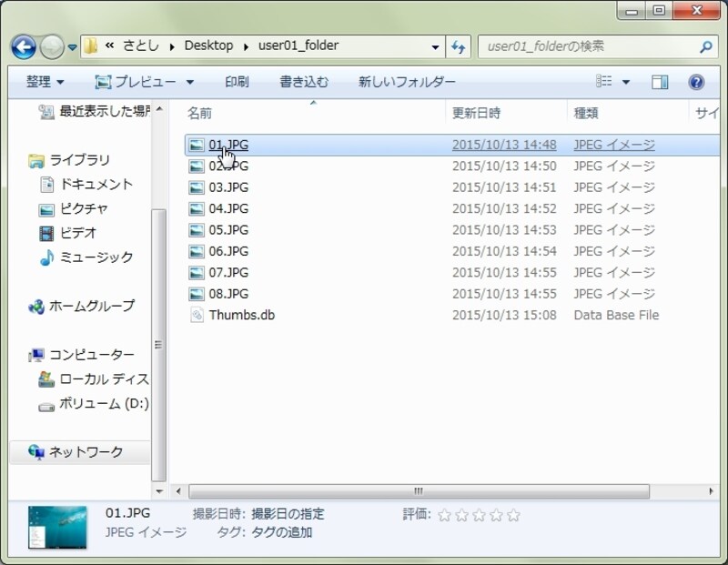Open the help question mark icon
Screen dimensions: 728x565
pyautogui.click(x=696, y=82)
